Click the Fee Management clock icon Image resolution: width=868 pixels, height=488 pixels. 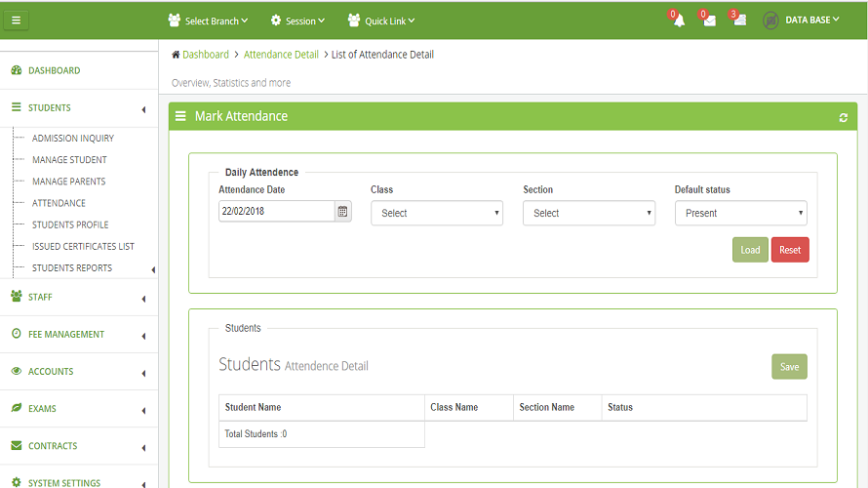16,334
